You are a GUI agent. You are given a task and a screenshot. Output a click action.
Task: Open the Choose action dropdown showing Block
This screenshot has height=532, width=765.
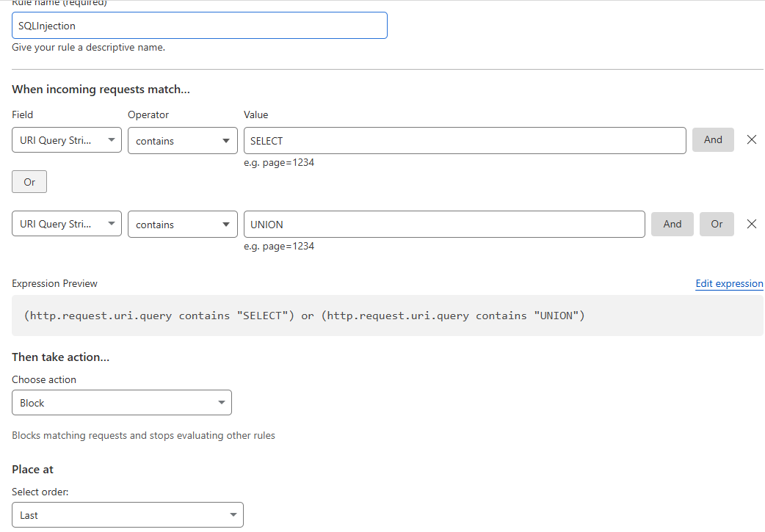[122, 402]
